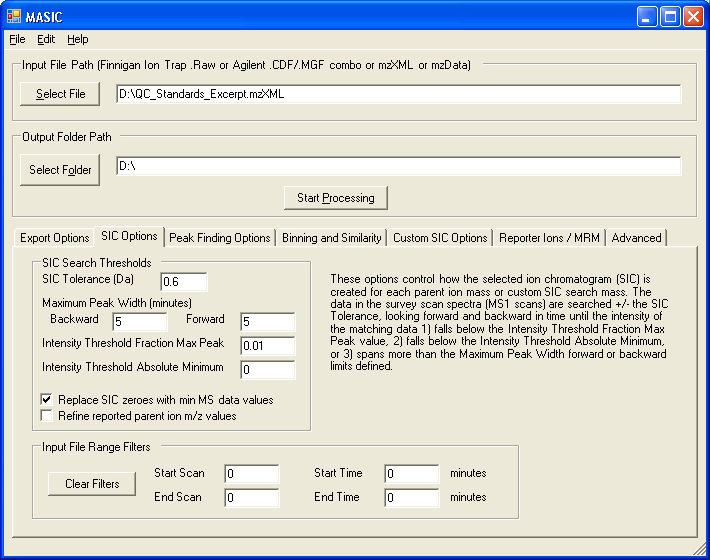Click the 'Maximum Peak Width (minutes)' label
This screenshot has width=710, height=560.
(x=117, y=303)
